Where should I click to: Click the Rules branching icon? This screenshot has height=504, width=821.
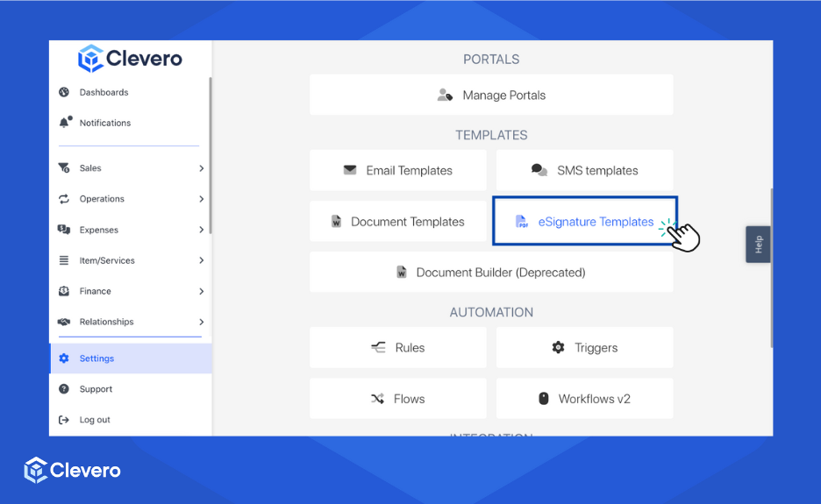[378, 347]
